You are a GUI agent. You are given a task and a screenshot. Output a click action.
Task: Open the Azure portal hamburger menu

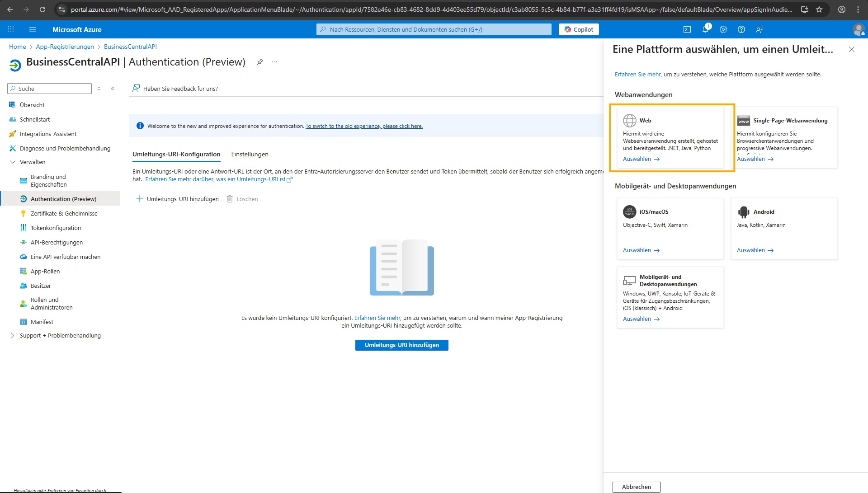[33, 29]
